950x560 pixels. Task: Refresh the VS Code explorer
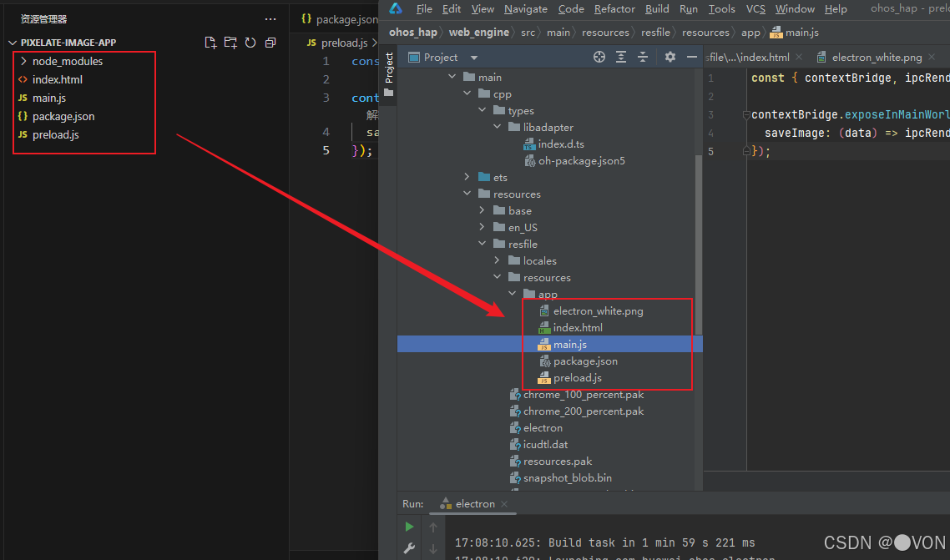(250, 43)
